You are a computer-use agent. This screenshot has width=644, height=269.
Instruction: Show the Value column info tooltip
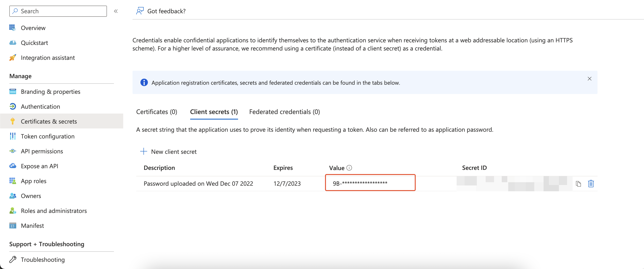349,168
